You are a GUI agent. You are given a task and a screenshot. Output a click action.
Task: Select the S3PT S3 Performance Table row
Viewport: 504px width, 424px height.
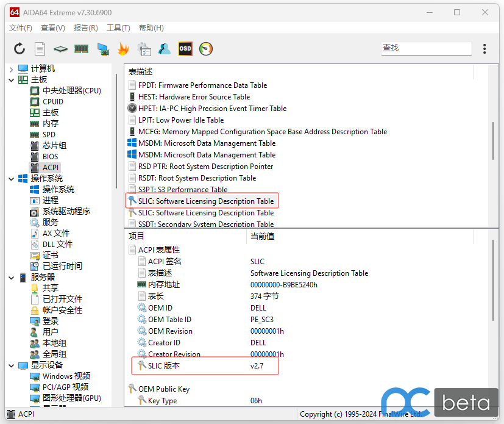pos(178,190)
